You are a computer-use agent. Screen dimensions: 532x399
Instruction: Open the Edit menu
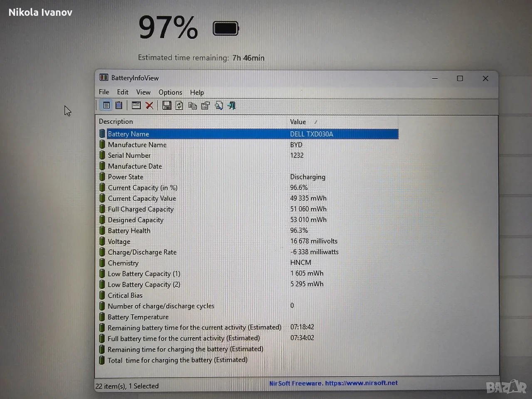pos(123,92)
